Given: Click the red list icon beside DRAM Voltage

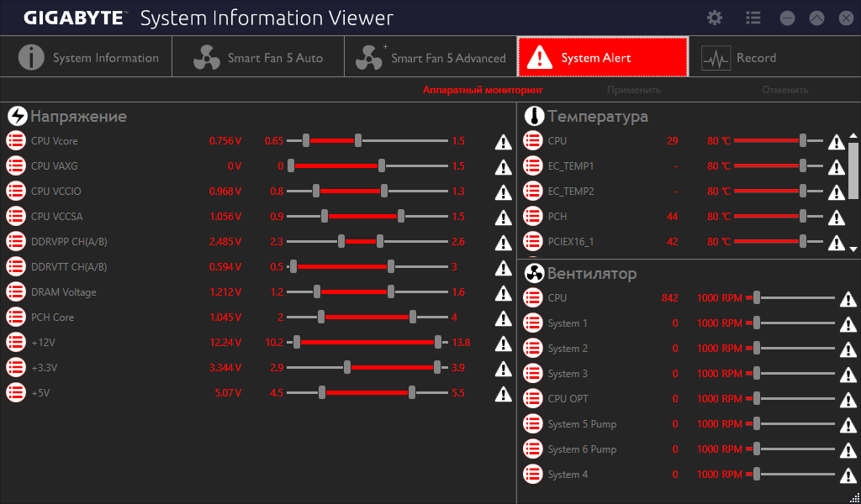Looking at the screenshot, I should pyautogui.click(x=16, y=291).
